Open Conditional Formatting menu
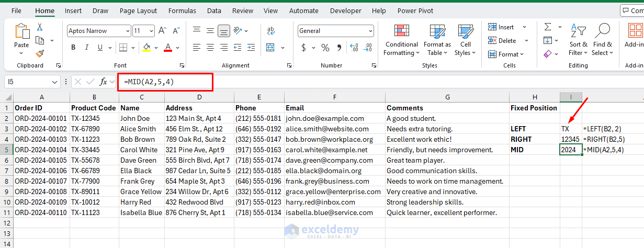The width and height of the screenshot is (644, 248). [401, 40]
